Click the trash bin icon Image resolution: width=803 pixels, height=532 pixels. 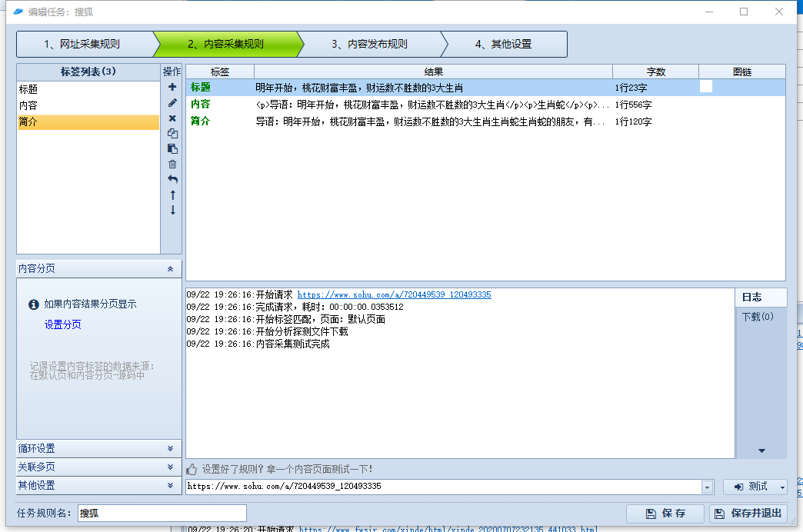pos(172,164)
